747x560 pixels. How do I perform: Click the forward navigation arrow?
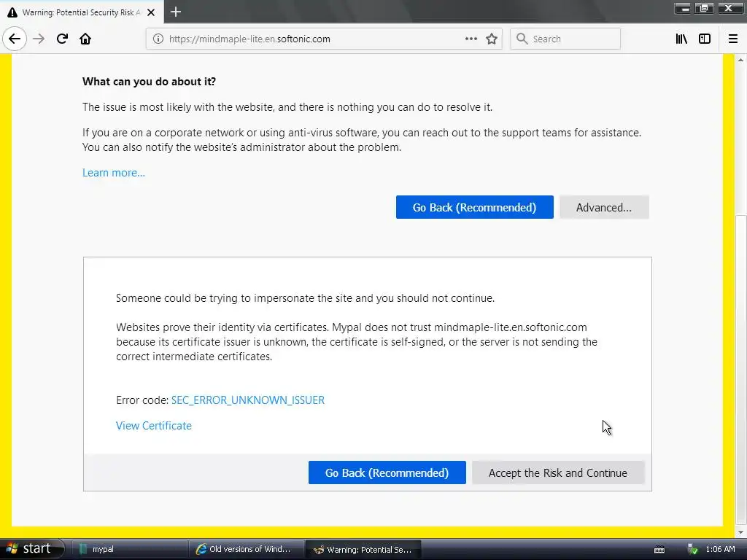39,39
